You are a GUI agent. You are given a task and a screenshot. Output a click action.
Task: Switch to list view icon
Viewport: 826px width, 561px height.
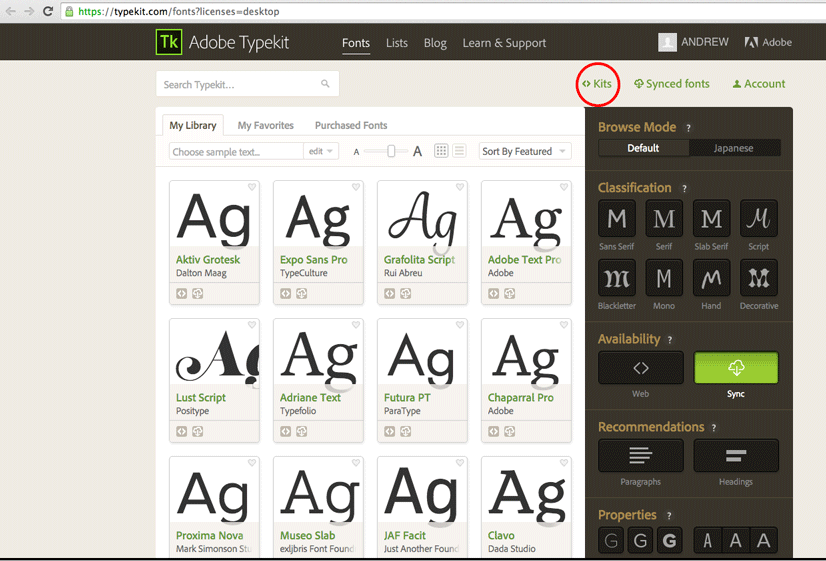tap(460, 151)
